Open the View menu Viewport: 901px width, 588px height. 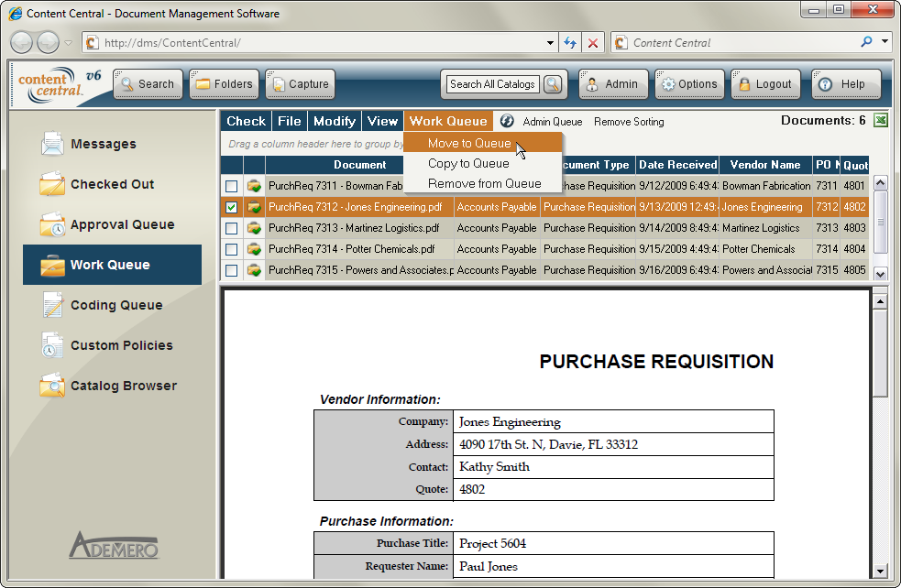(383, 121)
